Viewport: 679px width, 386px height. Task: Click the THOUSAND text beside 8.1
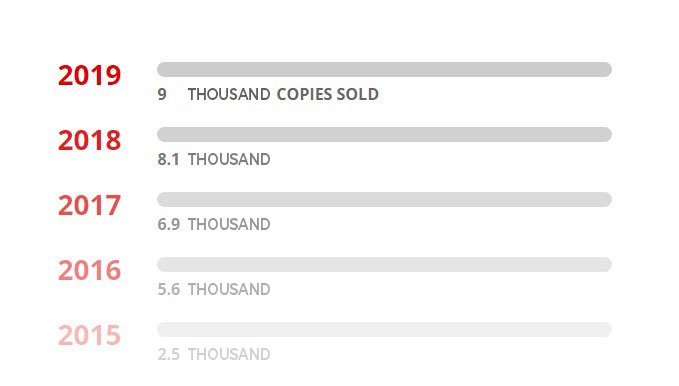229,159
